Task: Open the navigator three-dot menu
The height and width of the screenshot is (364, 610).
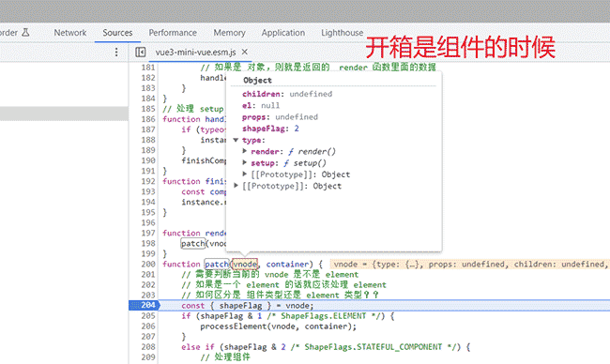Action: [116, 53]
